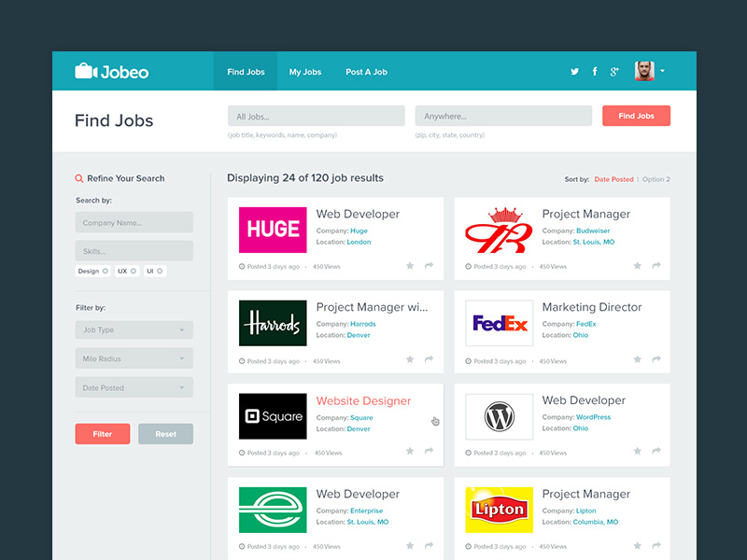This screenshot has height=560, width=747.
Task: Click the Skills input field
Action: [134, 250]
